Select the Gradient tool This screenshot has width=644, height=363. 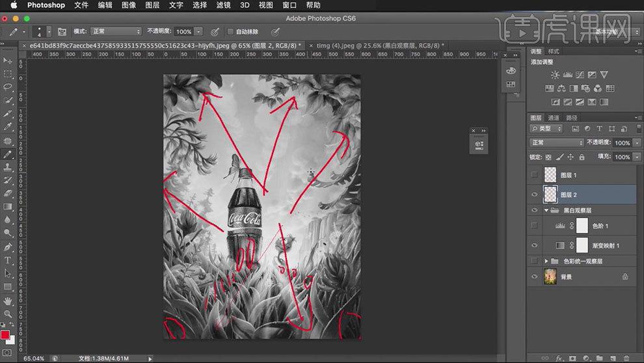coord(7,207)
